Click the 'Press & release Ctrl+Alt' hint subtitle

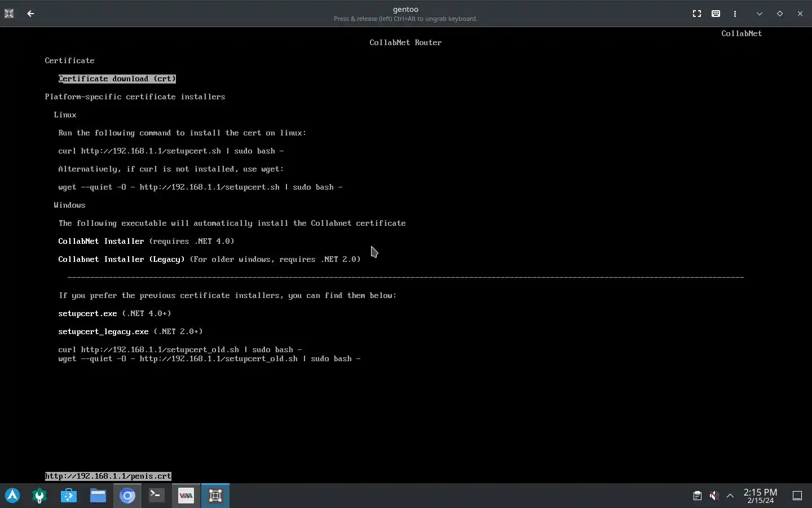click(x=405, y=19)
